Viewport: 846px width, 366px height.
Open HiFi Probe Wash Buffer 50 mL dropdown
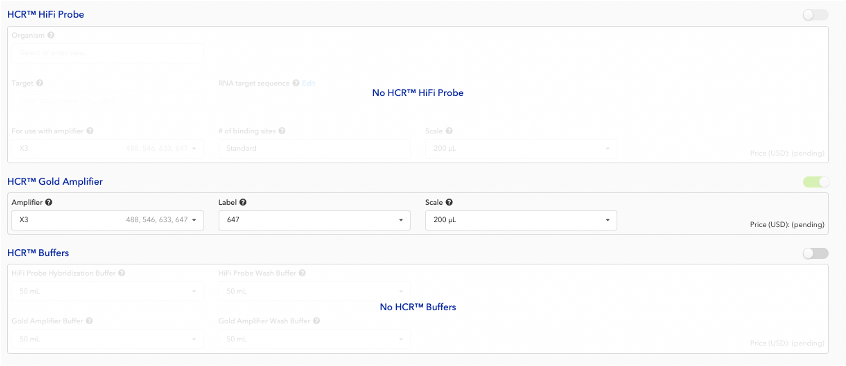(315, 292)
